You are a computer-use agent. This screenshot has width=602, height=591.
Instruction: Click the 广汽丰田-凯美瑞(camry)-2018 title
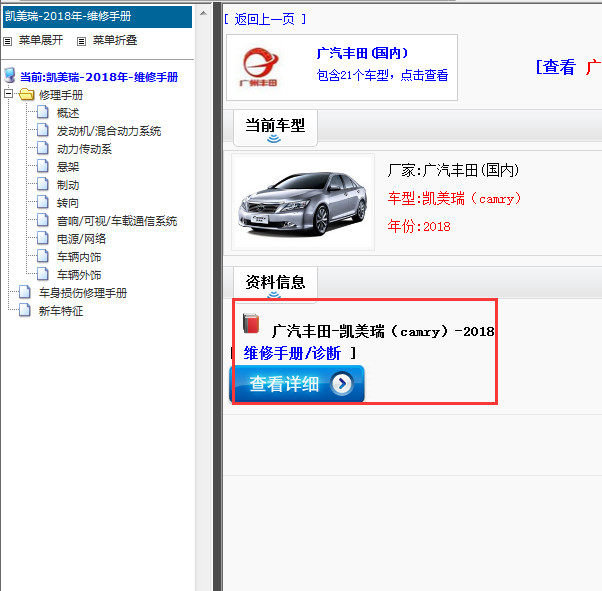pos(383,331)
